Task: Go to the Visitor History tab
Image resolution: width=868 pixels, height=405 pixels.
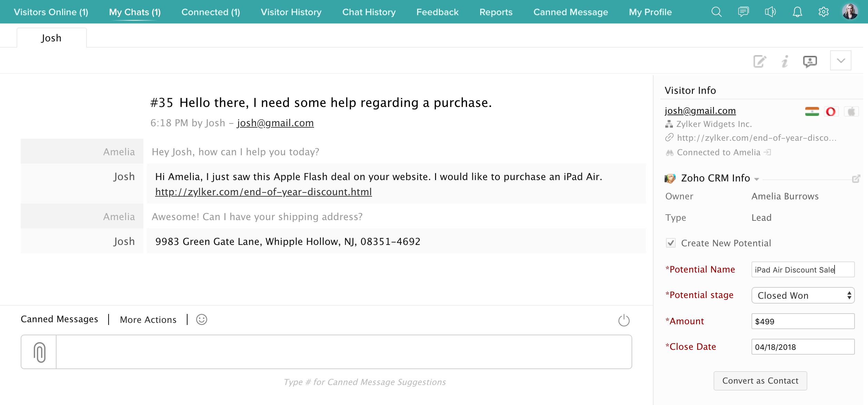Action: tap(291, 12)
